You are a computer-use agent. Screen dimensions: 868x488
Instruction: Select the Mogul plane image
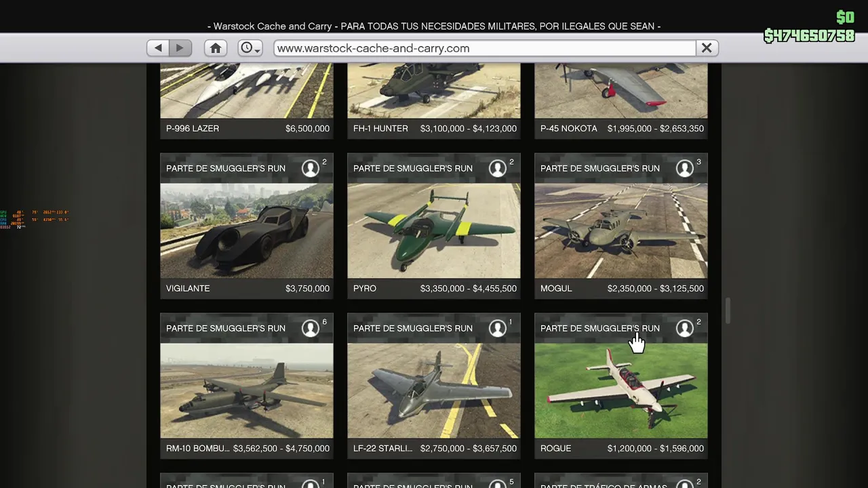click(x=621, y=230)
